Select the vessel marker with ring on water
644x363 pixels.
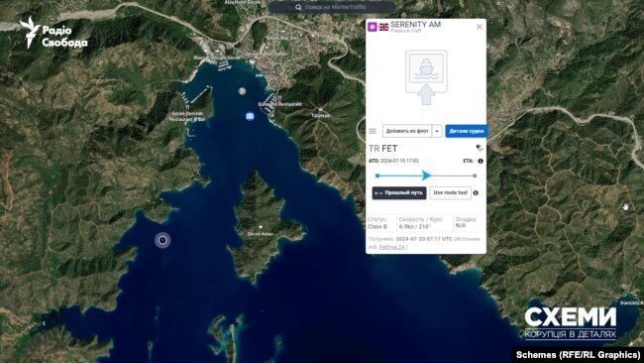pyautogui.click(x=162, y=240)
